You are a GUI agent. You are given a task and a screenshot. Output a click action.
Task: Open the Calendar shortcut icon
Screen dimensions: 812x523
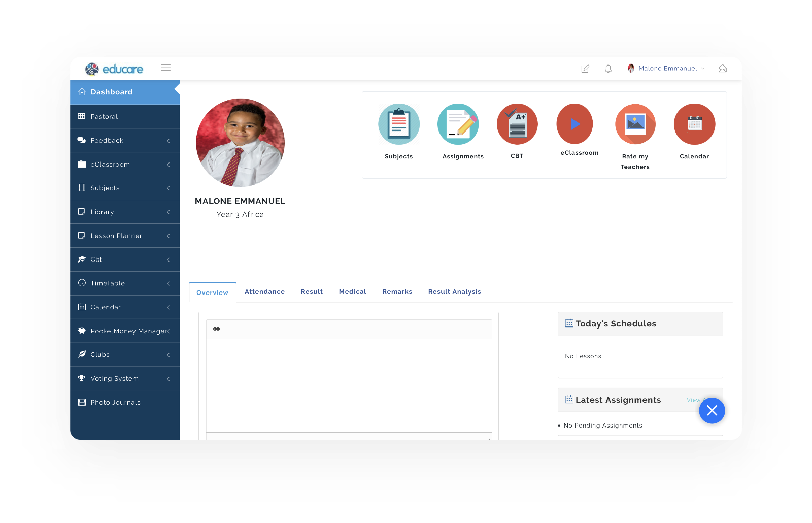click(x=694, y=124)
